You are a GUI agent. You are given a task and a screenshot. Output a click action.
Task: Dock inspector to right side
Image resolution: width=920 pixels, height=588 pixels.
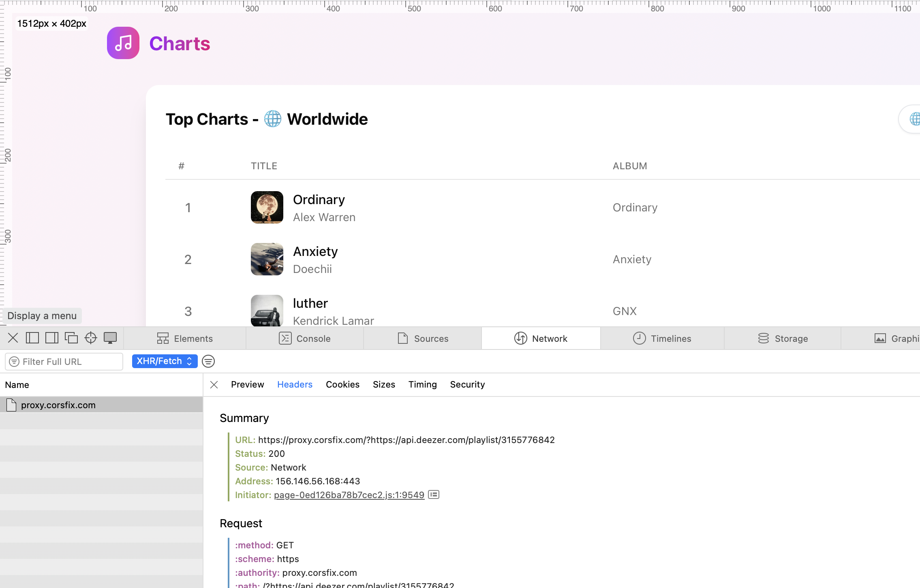click(x=52, y=338)
